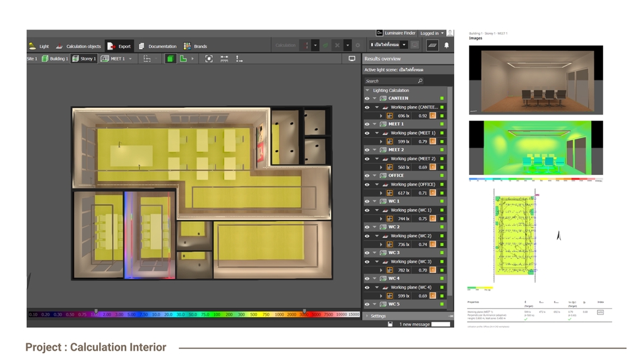
Task: Click the dashed selection frame icon
Action: click(x=147, y=59)
